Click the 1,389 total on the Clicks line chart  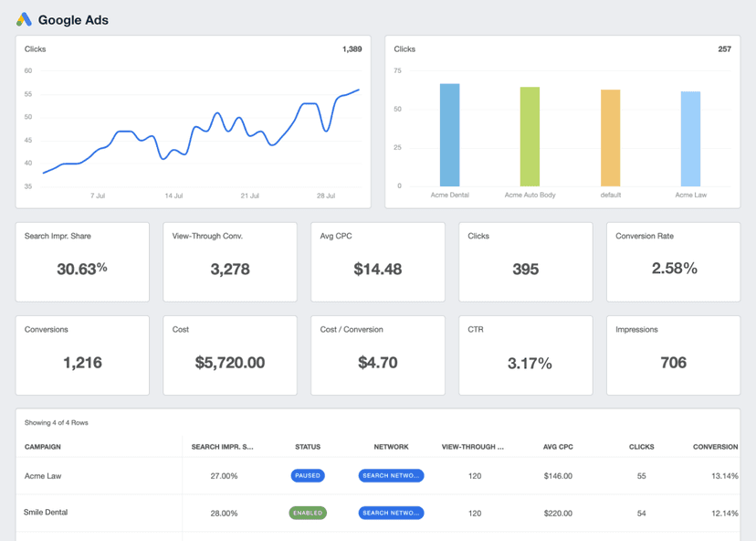click(x=350, y=49)
